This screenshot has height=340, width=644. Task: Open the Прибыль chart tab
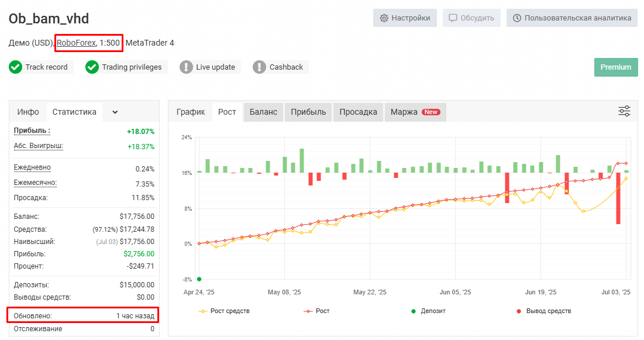[308, 112]
